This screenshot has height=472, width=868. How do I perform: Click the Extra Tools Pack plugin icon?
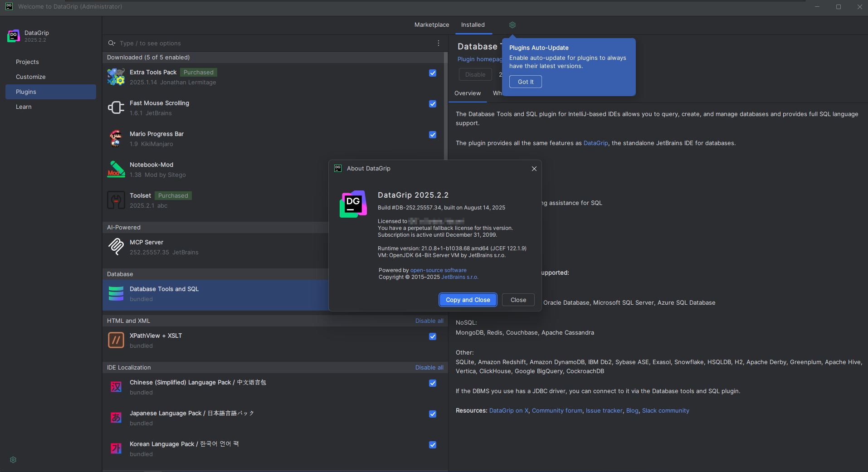(116, 77)
